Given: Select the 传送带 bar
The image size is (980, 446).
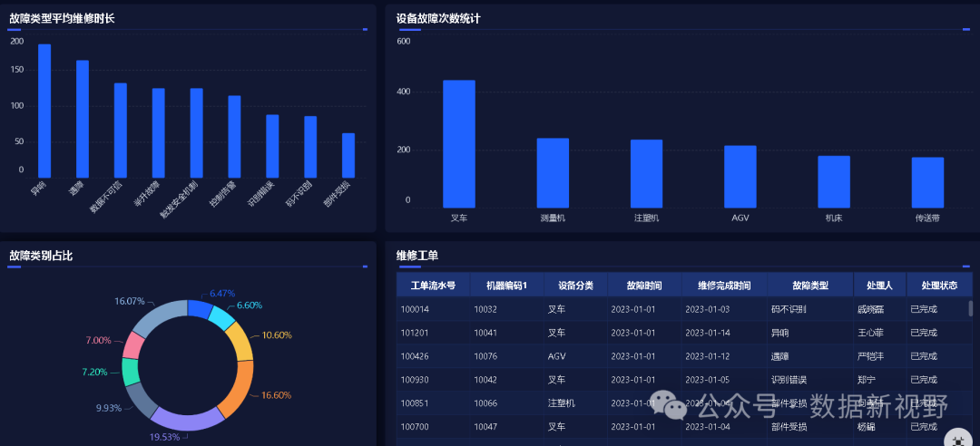Looking at the screenshot, I should coord(927,182).
